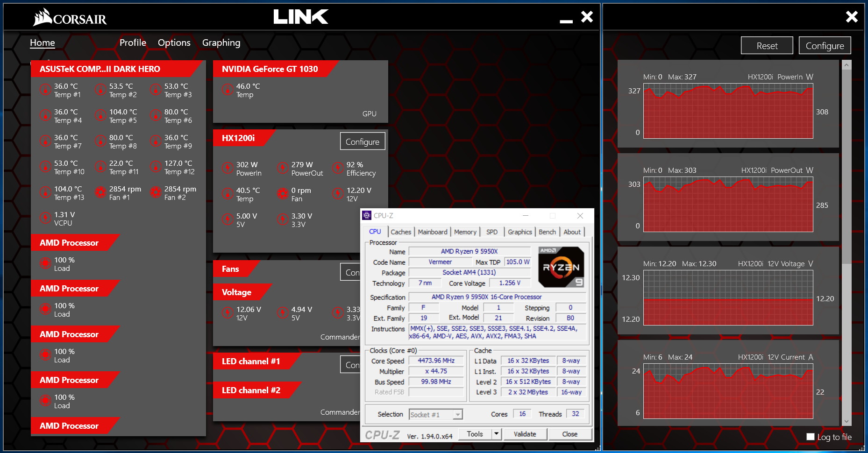Click the Core Speed 4473.96 MHz field
Viewport: 868px width, 453px height.
(436, 361)
